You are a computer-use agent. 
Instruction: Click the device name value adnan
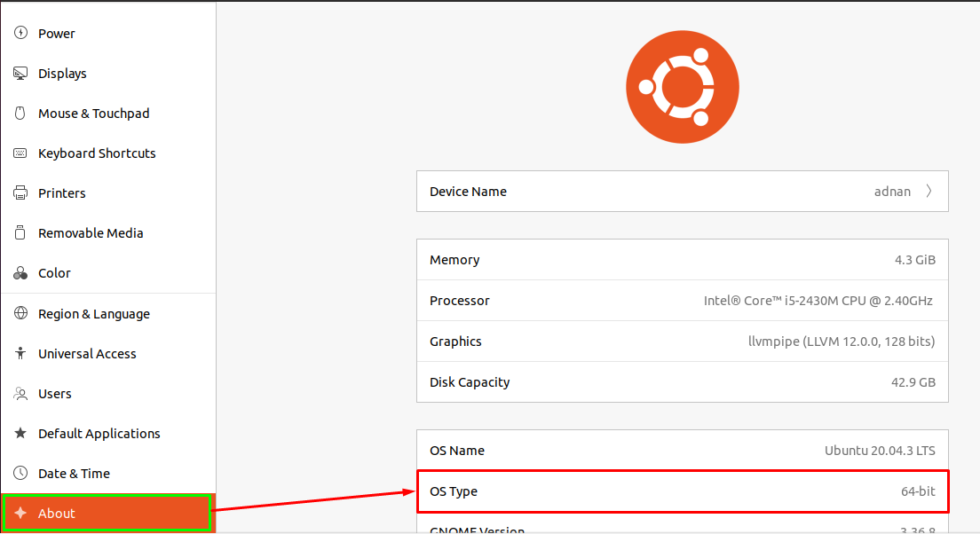pyautogui.click(x=892, y=192)
